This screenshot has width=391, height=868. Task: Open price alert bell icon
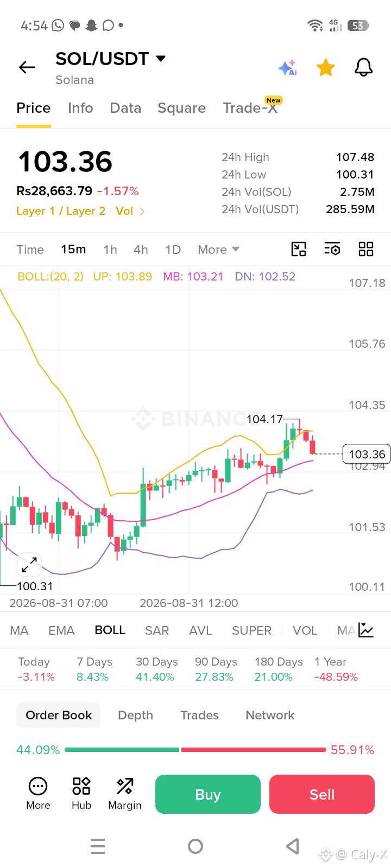click(x=363, y=68)
